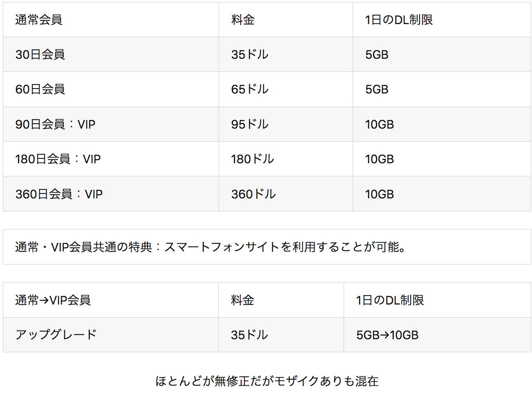Click the 95ドル price cell
The height and width of the screenshot is (398, 532).
click(x=286, y=124)
